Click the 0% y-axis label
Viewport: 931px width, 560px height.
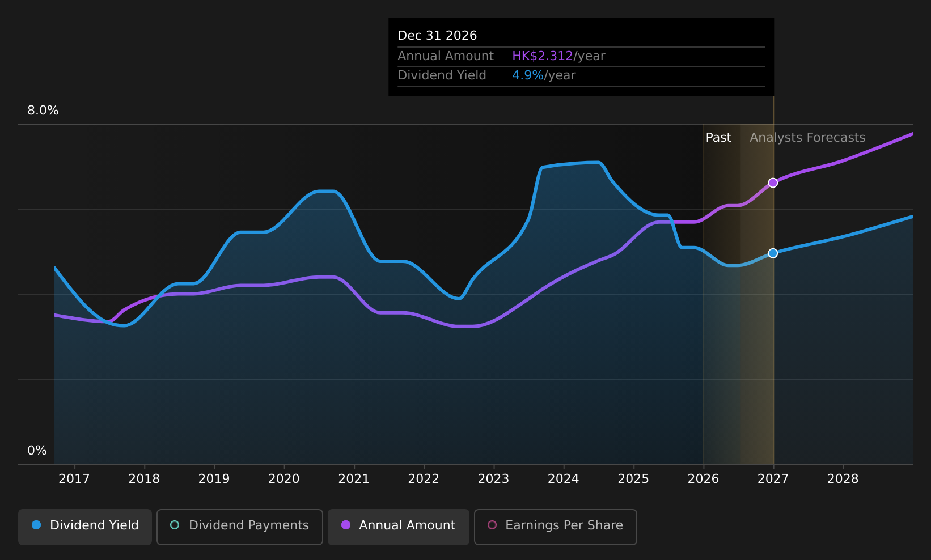pos(37,451)
